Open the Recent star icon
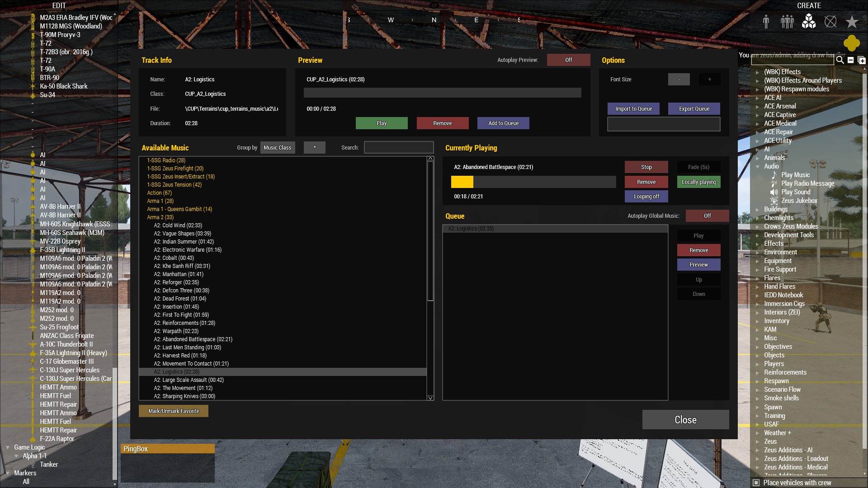The width and height of the screenshot is (868, 488). click(852, 22)
